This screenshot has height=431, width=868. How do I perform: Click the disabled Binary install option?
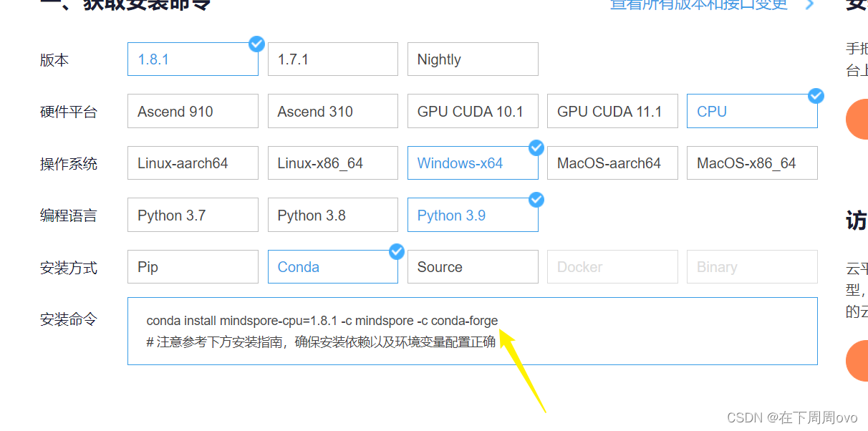tap(752, 267)
